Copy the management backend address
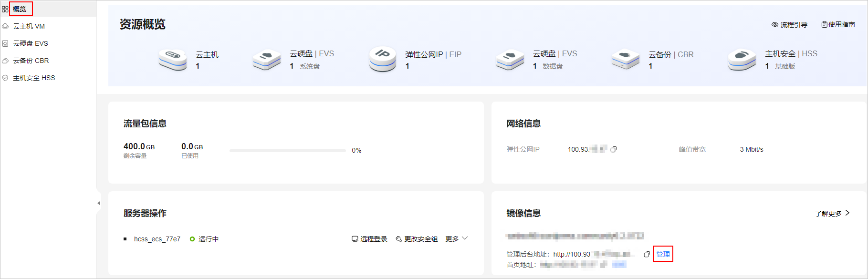 pos(647,254)
